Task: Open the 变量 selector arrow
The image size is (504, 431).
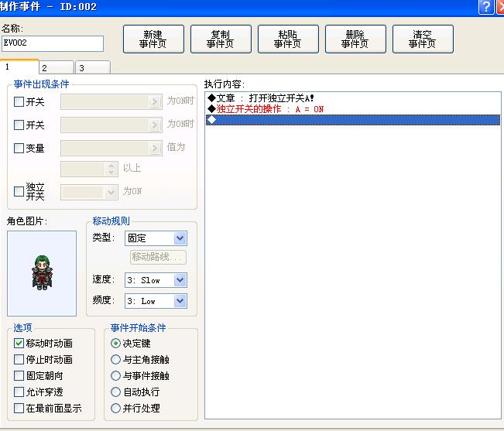Action: click(x=155, y=148)
